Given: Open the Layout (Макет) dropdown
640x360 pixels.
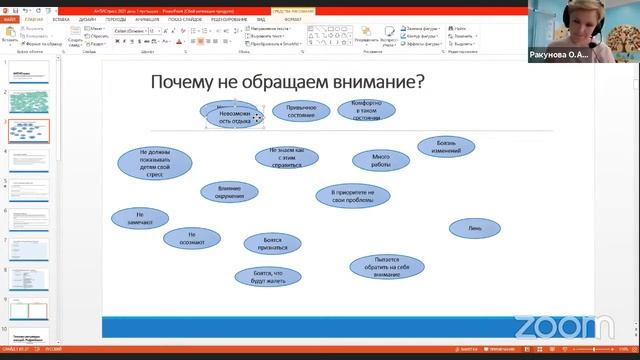Looking at the screenshot, I should pos(95,29).
